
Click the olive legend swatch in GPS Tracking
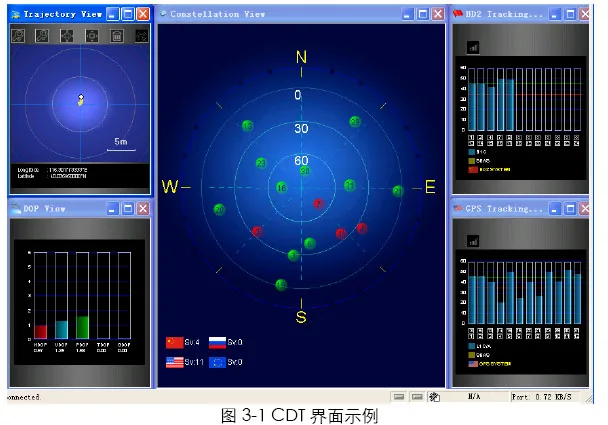[472, 355]
